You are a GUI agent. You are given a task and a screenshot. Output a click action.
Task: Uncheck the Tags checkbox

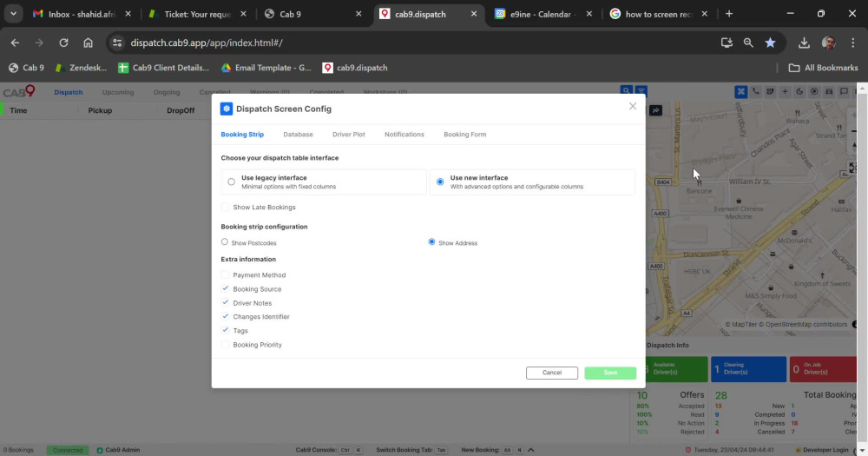coord(225,330)
